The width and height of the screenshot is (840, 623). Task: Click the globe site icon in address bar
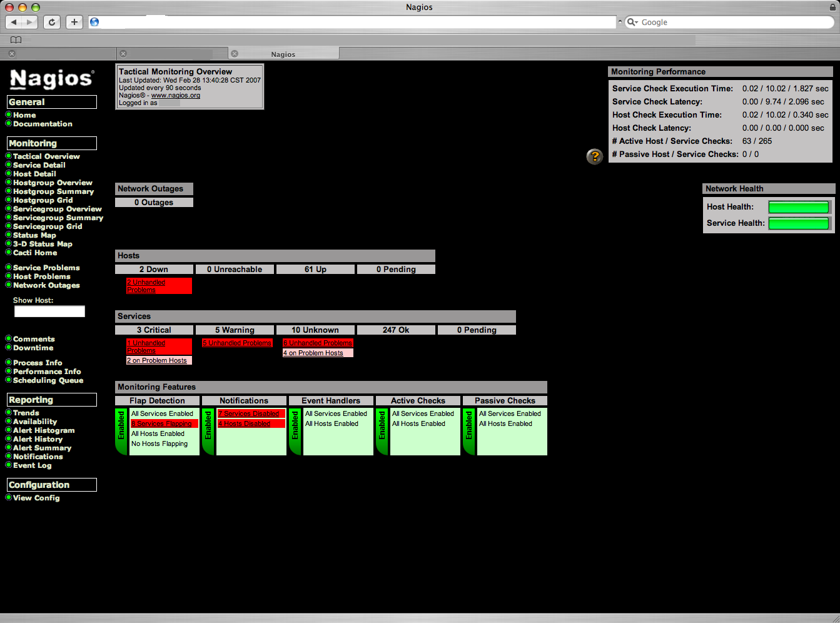pos(94,22)
